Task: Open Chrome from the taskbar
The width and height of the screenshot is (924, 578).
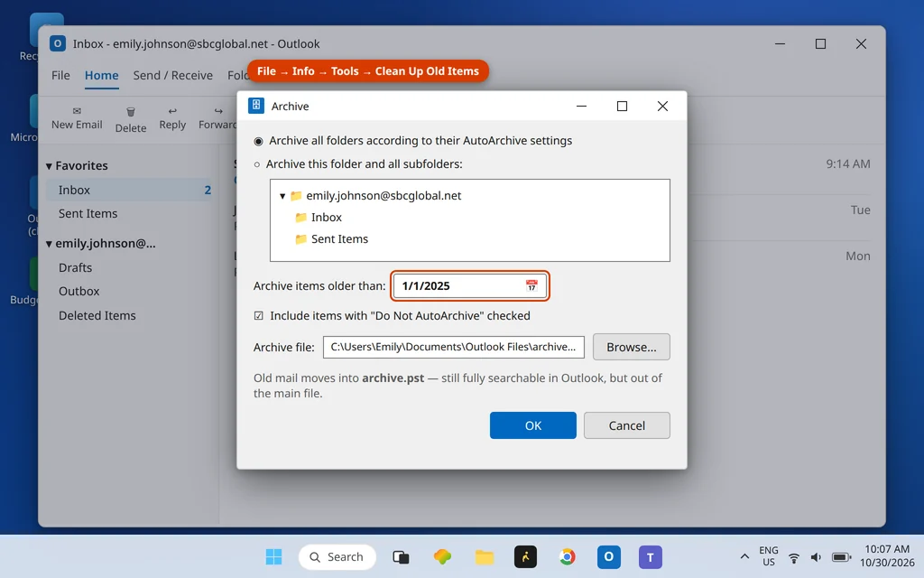Action: (567, 556)
